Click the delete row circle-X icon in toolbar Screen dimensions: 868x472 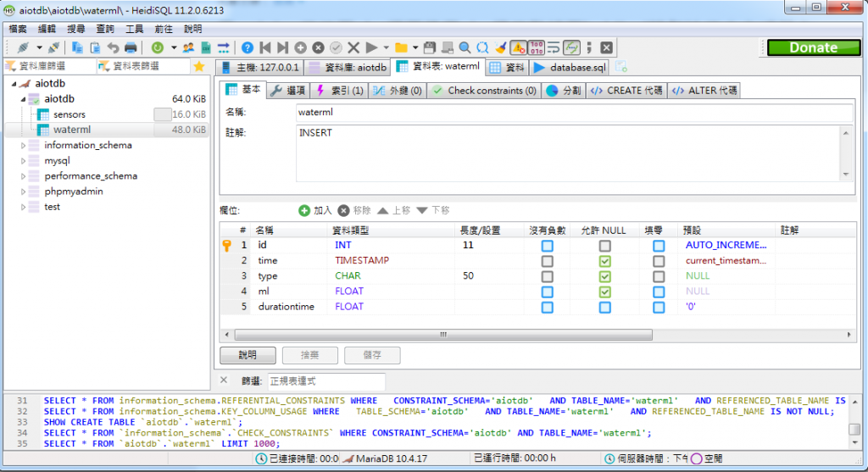[x=319, y=47]
